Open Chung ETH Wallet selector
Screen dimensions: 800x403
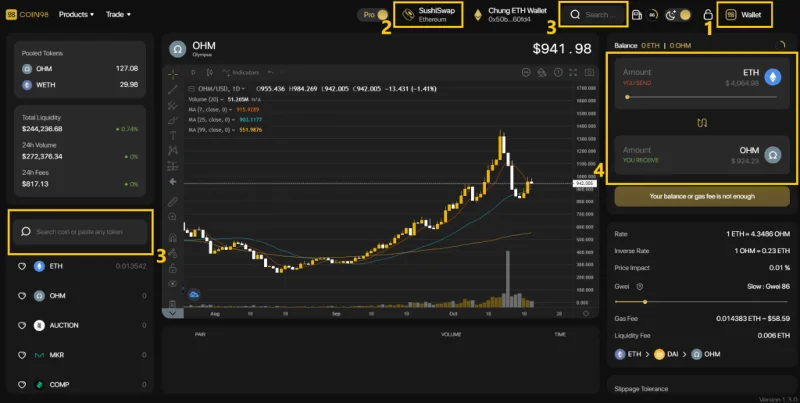510,14
